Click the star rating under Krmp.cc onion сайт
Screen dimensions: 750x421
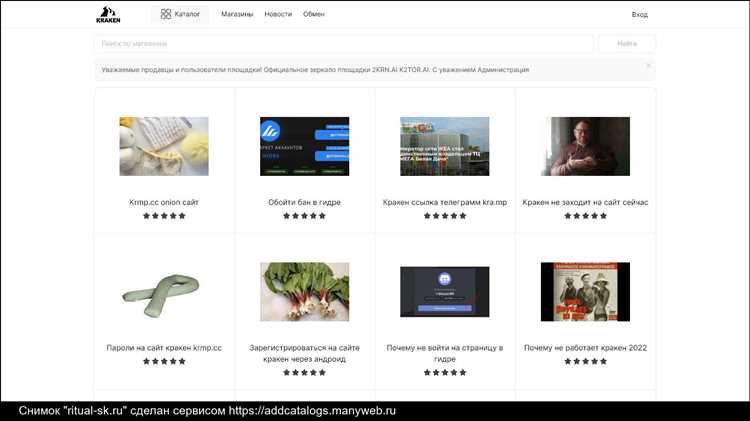point(164,216)
